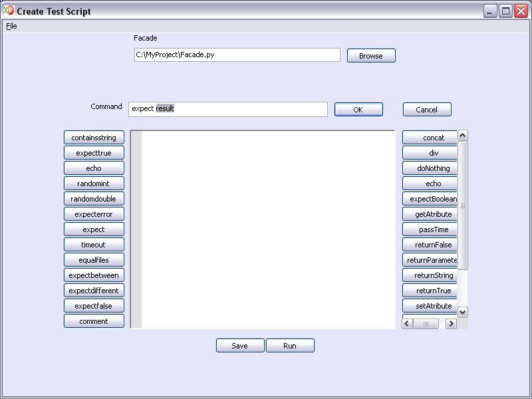Screen dimensions: 532x399
Task: Select the doNothing facade function
Action: click(x=429, y=168)
